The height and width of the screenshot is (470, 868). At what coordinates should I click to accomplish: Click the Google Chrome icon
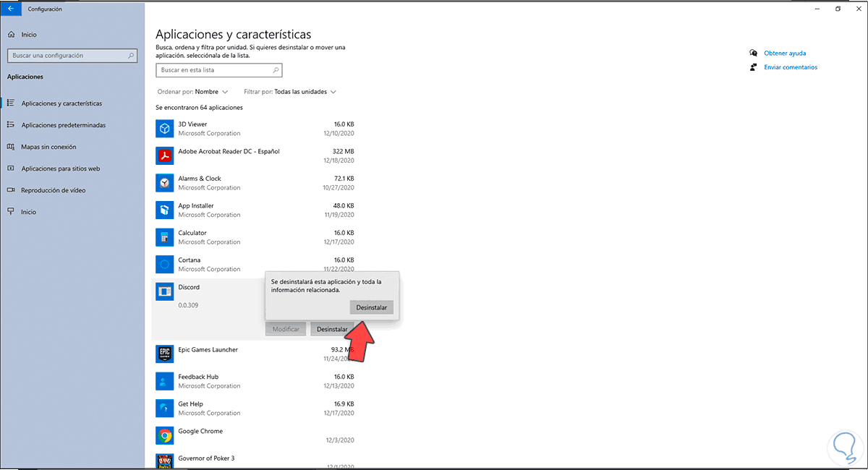pyautogui.click(x=165, y=435)
